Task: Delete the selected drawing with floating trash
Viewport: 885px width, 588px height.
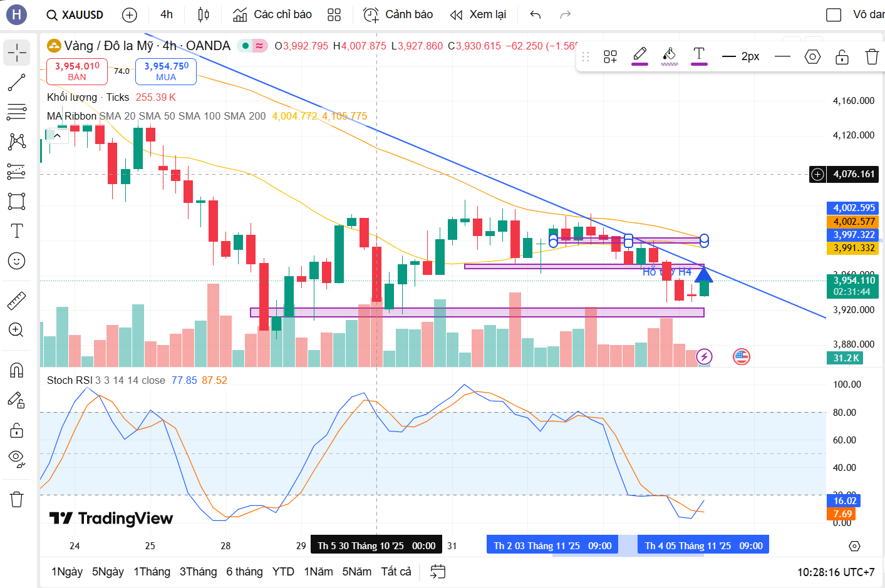Action: (x=871, y=57)
